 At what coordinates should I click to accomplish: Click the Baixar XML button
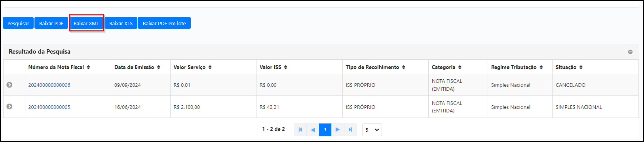tap(86, 23)
